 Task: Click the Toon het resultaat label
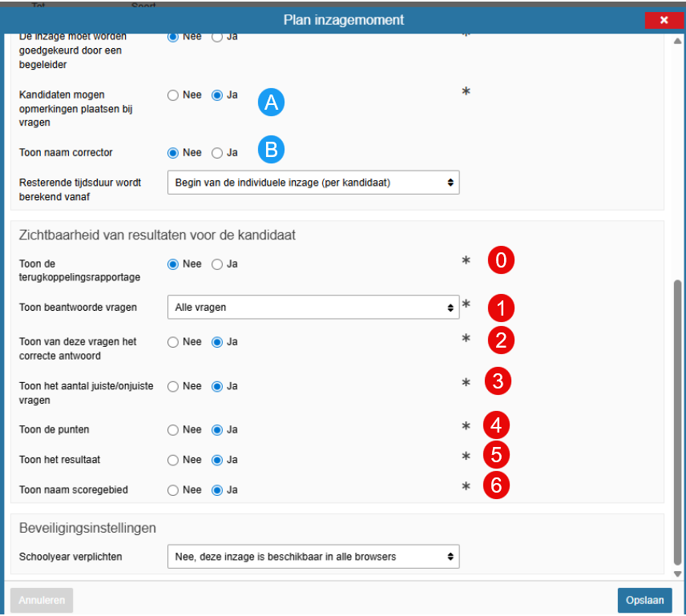59,460
